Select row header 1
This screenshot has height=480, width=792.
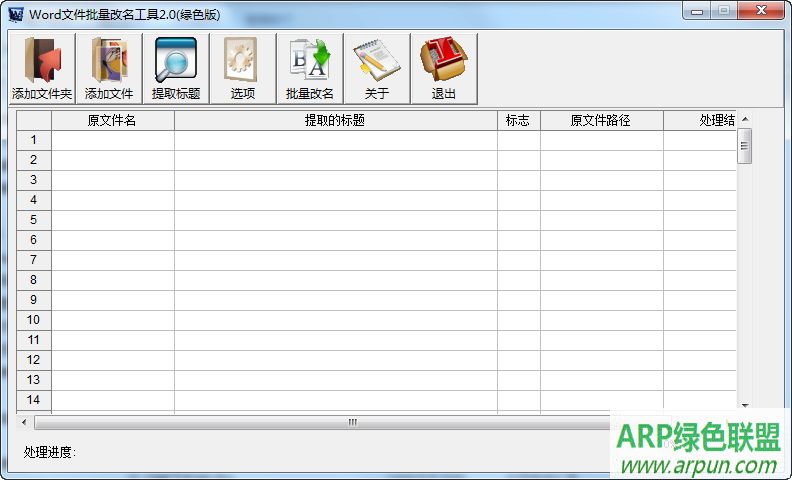click(34, 140)
